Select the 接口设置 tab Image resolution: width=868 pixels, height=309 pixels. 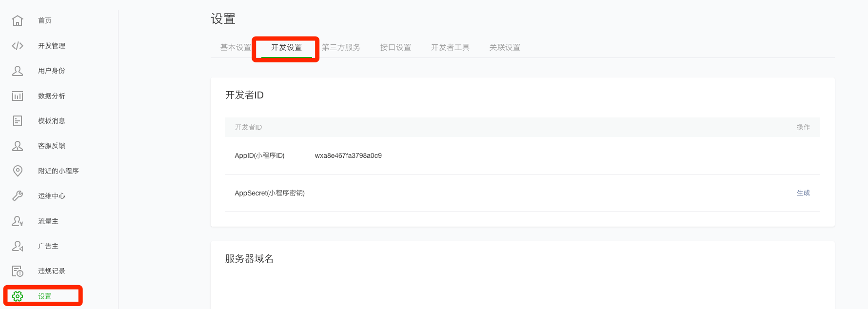(x=395, y=47)
